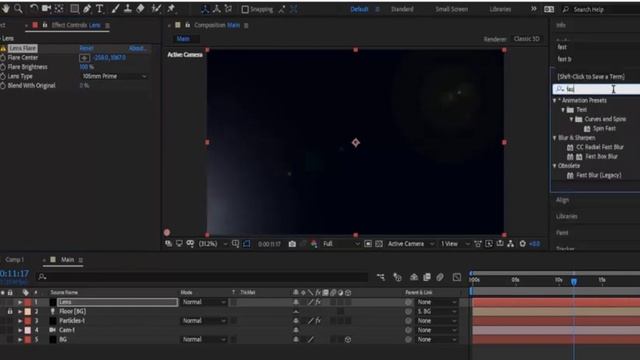640x360 pixels.
Task: Toggle shy layers hide button
Action: [x=413, y=277]
